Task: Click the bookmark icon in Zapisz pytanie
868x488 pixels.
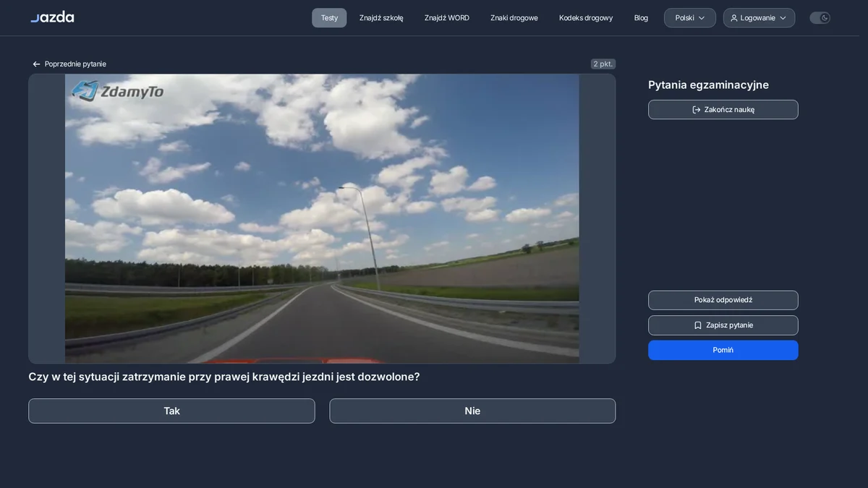Action: point(698,325)
